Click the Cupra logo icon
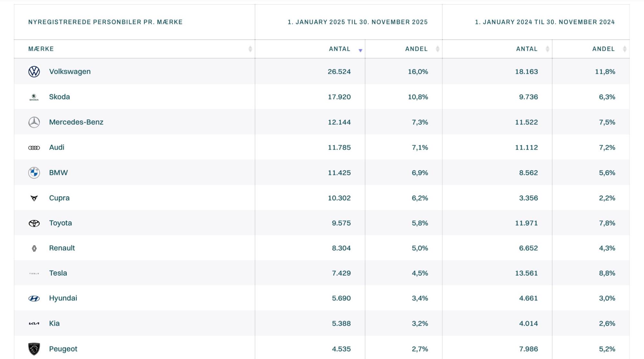 tap(34, 198)
